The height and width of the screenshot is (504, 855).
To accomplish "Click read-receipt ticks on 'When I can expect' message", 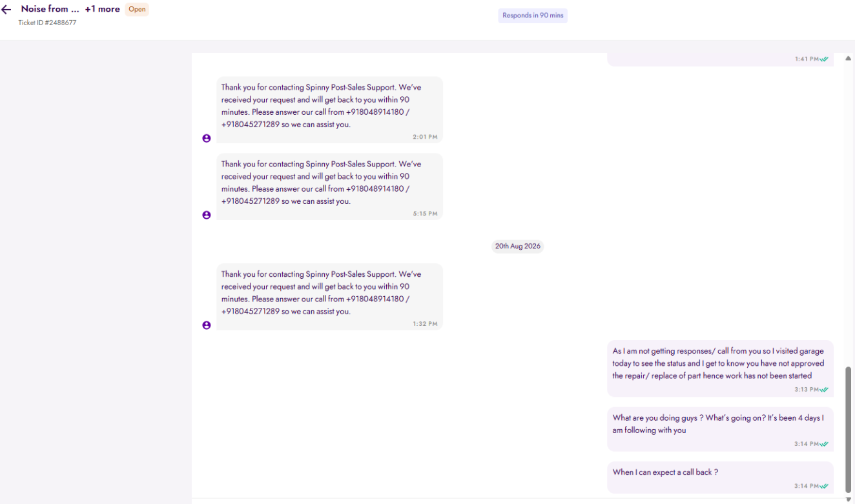I will pyautogui.click(x=824, y=486).
